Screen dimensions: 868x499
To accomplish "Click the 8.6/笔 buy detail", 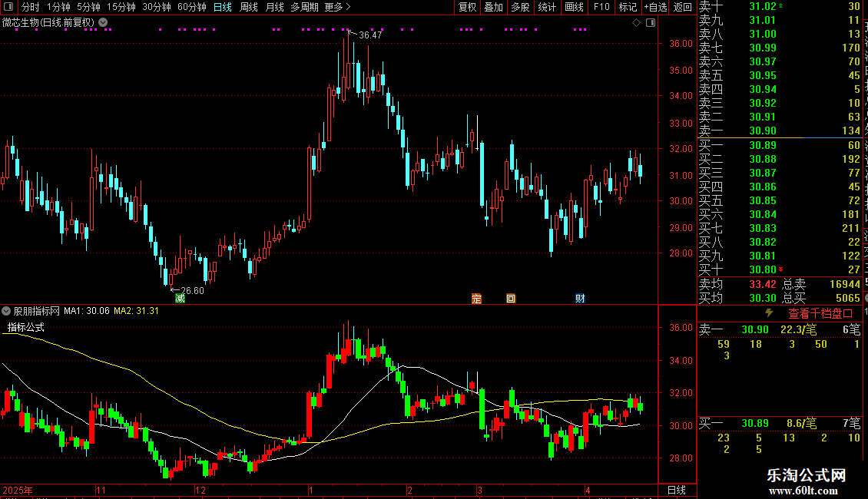I will (802, 423).
